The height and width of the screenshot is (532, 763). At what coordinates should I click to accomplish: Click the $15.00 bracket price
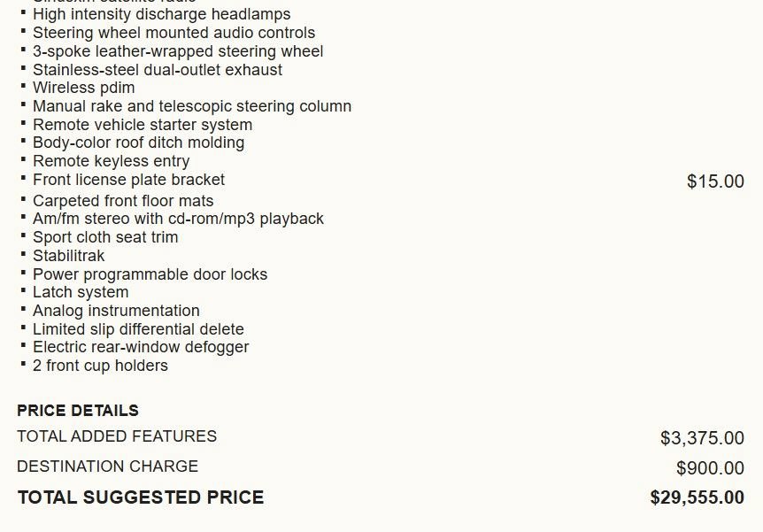click(715, 181)
